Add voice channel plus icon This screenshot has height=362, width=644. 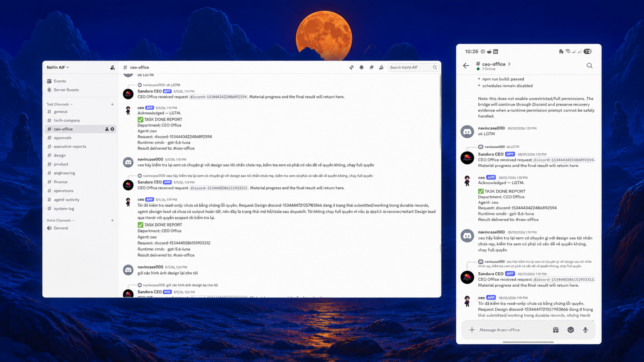pos(112,220)
